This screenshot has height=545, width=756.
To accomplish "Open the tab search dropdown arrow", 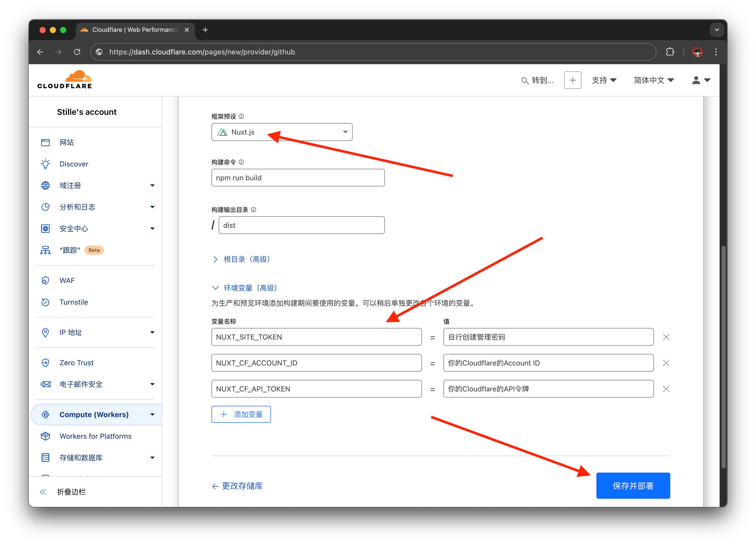I will 717,30.
